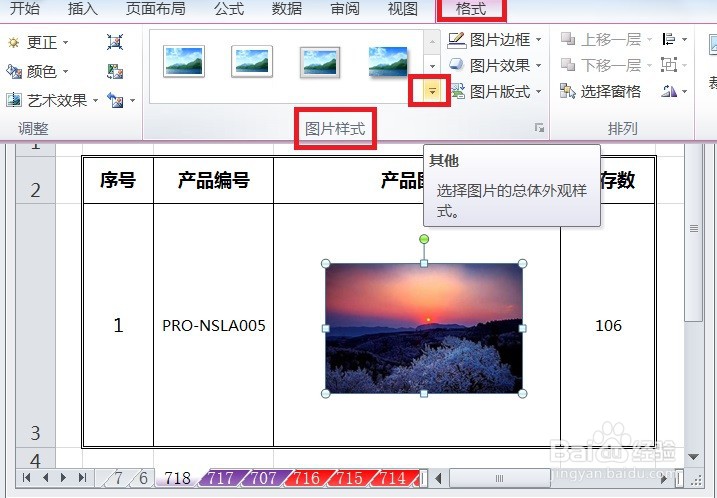717x498 pixels.
Task: Click the green rotation handle above picture
Action: point(424,239)
